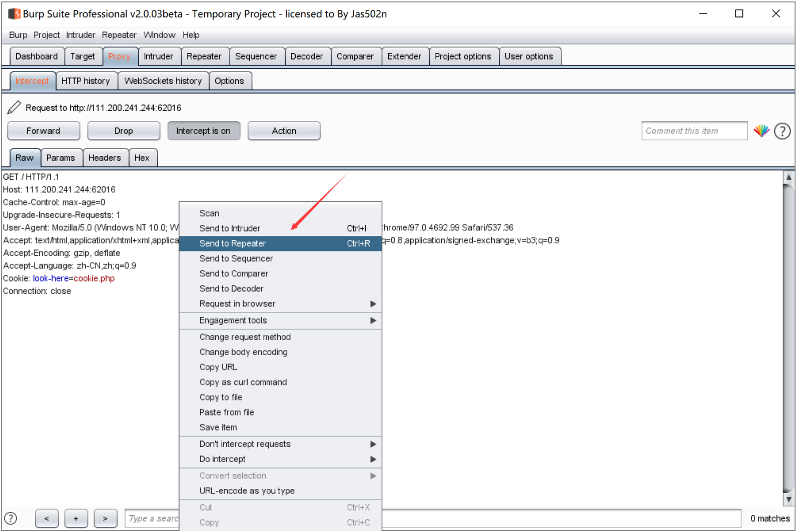The width and height of the screenshot is (797, 532).
Task: Click the search term input field
Action: click(x=433, y=518)
